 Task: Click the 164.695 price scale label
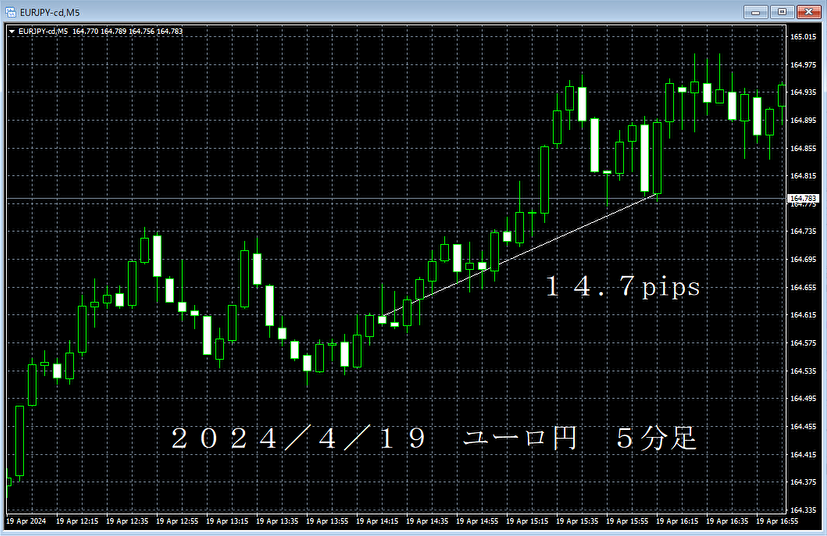[x=803, y=259]
